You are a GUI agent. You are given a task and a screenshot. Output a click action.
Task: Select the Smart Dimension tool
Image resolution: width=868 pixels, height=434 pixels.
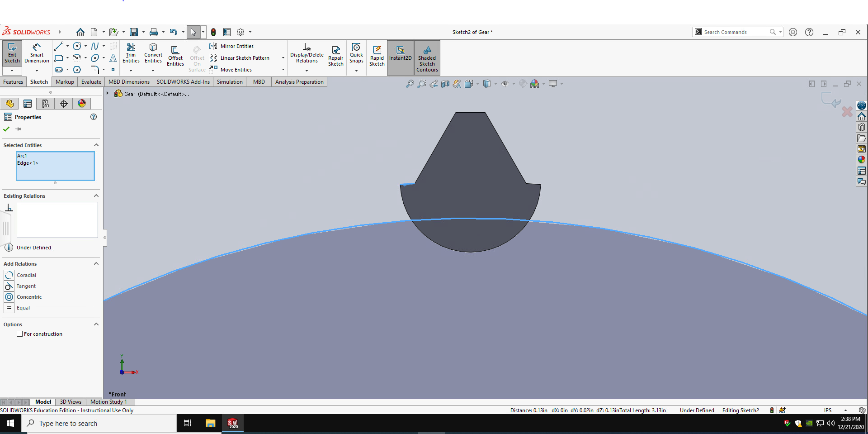pos(37,53)
